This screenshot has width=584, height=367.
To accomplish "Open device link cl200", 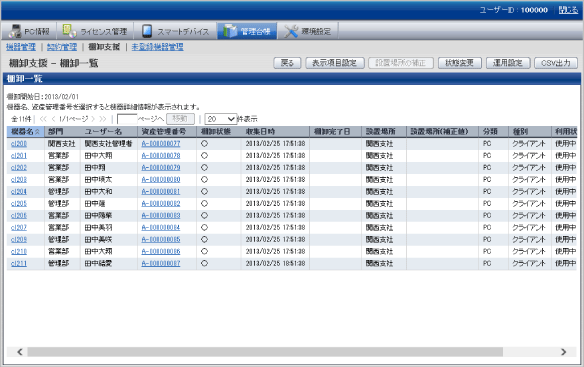I will [19, 144].
